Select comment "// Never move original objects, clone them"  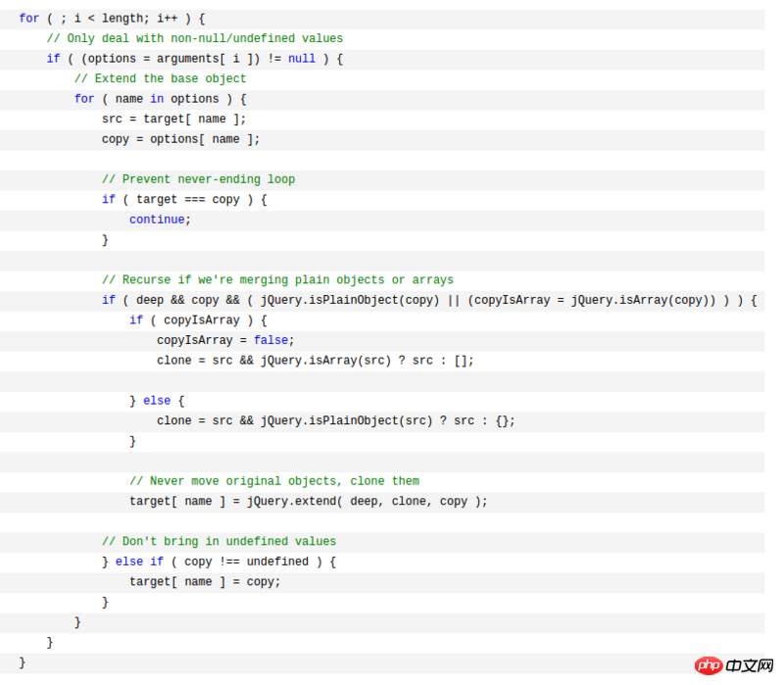point(274,481)
